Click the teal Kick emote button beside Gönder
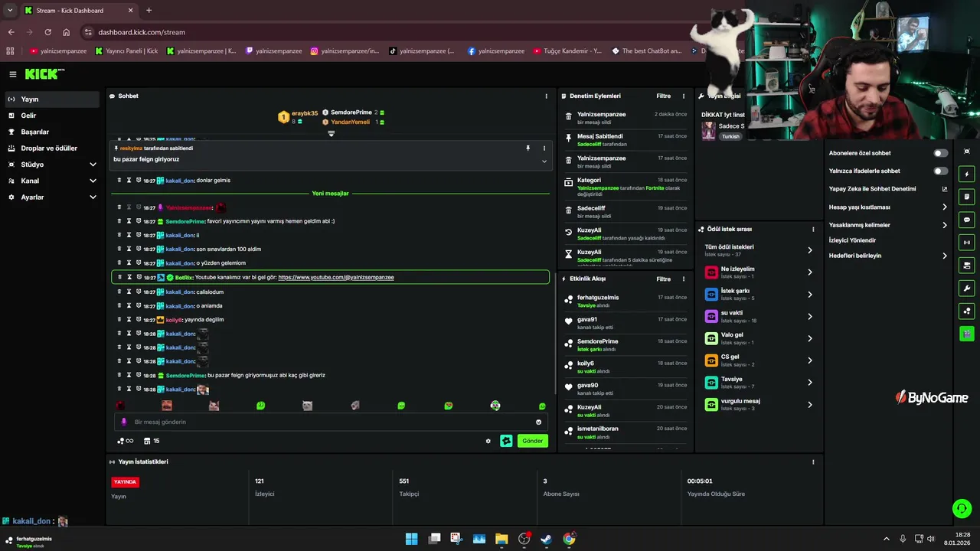Screen dimensions: 980x551 [x=506, y=441]
